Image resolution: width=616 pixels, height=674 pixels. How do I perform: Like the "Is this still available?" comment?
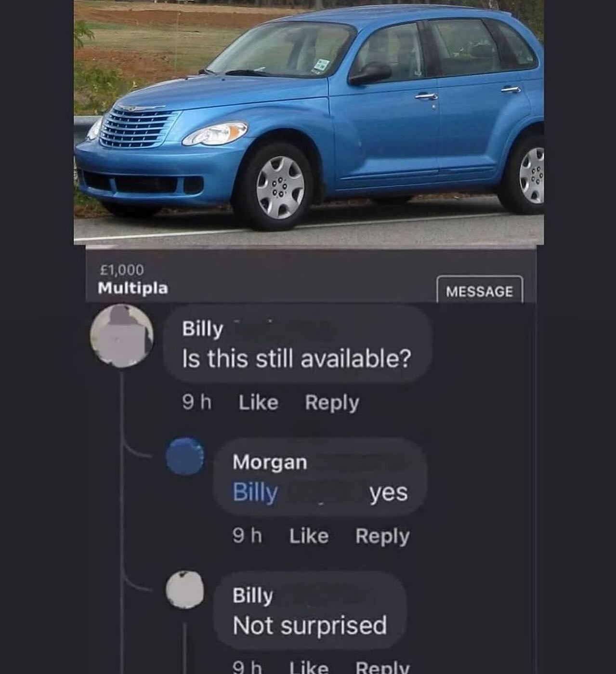[x=259, y=402]
